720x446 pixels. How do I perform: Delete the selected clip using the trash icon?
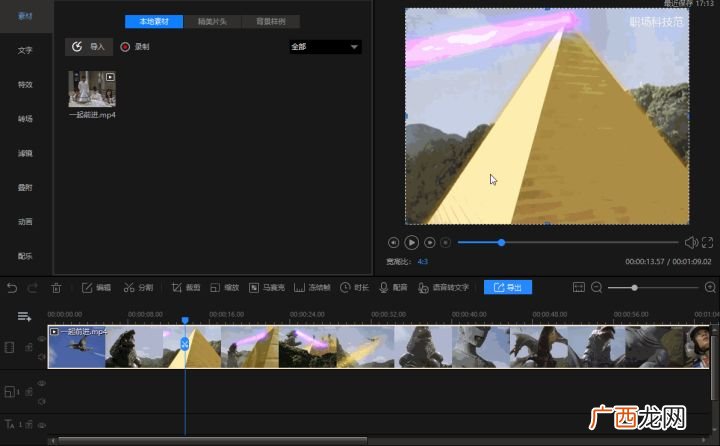pyautogui.click(x=56, y=288)
